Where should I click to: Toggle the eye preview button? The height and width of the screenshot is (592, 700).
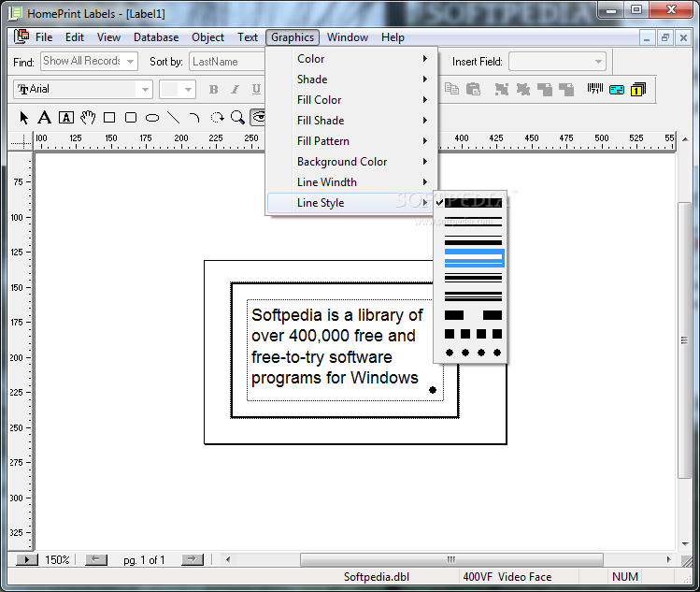(x=258, y=118)
